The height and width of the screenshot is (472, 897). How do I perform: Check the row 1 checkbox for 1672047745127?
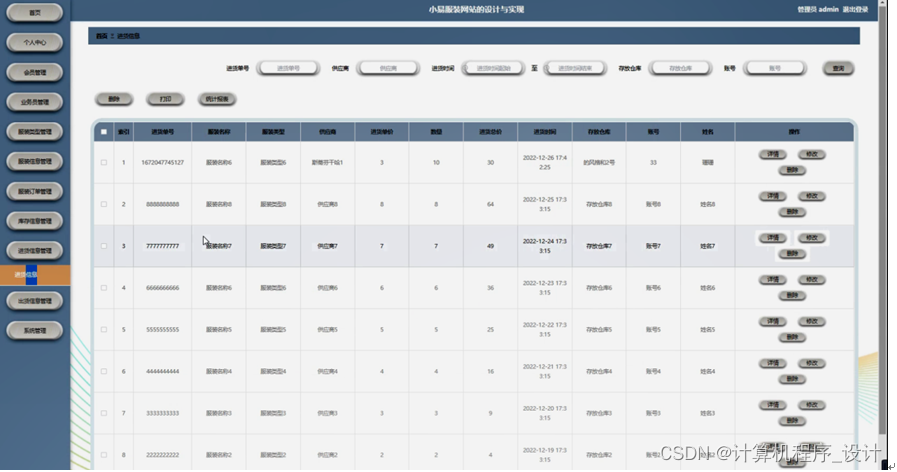pos(104,162)
